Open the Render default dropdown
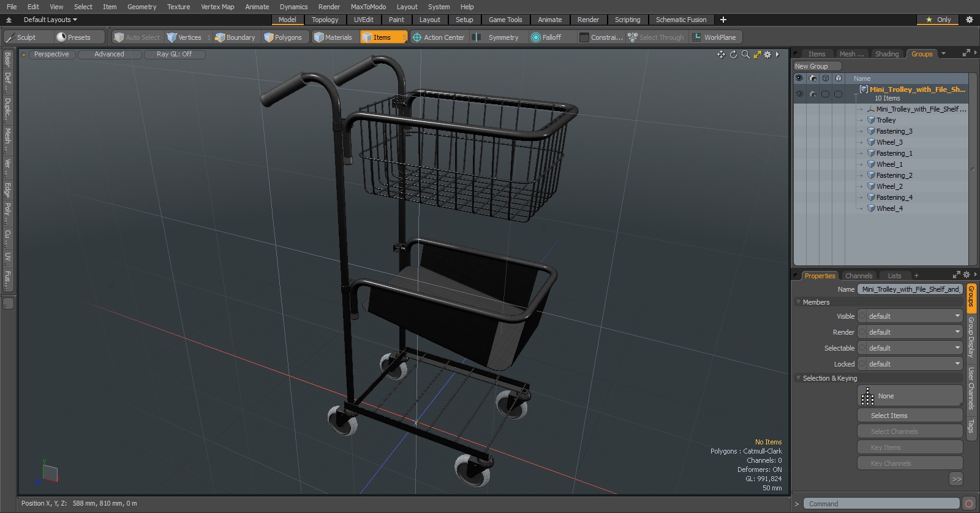The height and width of the screenshot is (513, 980). tap(910, 332)
